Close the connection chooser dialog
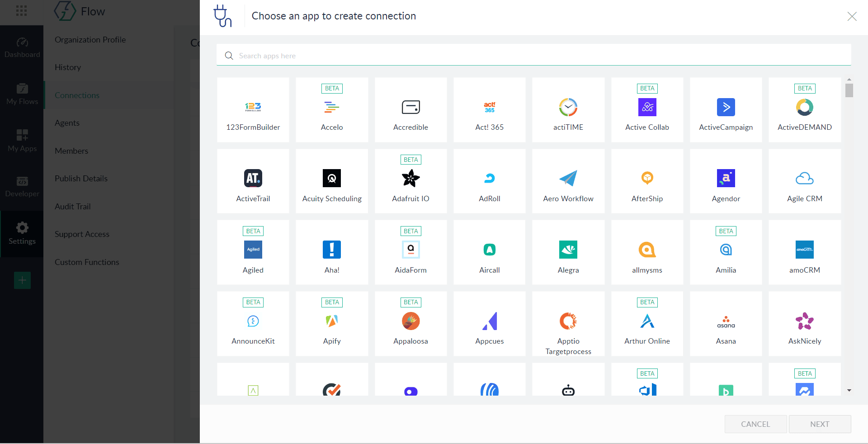 (x=852, y=16)
